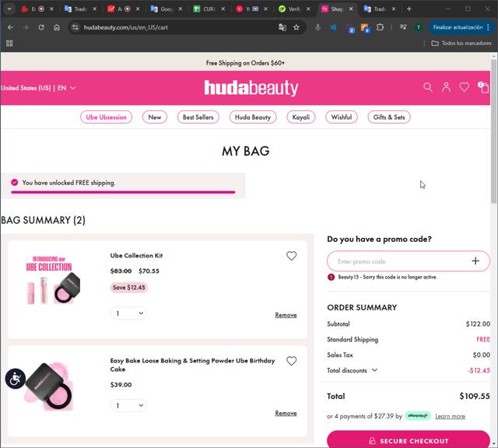Open the apps grid icon in bookmarks bar
498x448 pixels.
click(9, 44)
